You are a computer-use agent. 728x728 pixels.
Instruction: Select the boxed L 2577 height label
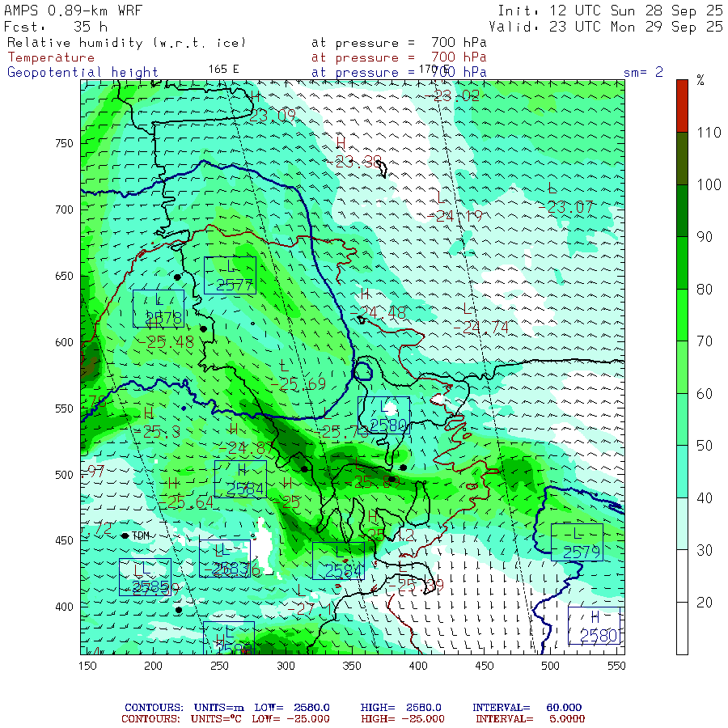(230, 275)
